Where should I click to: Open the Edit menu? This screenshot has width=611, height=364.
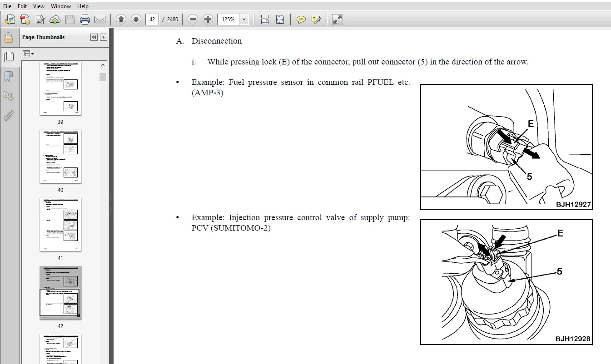(22, 6)
